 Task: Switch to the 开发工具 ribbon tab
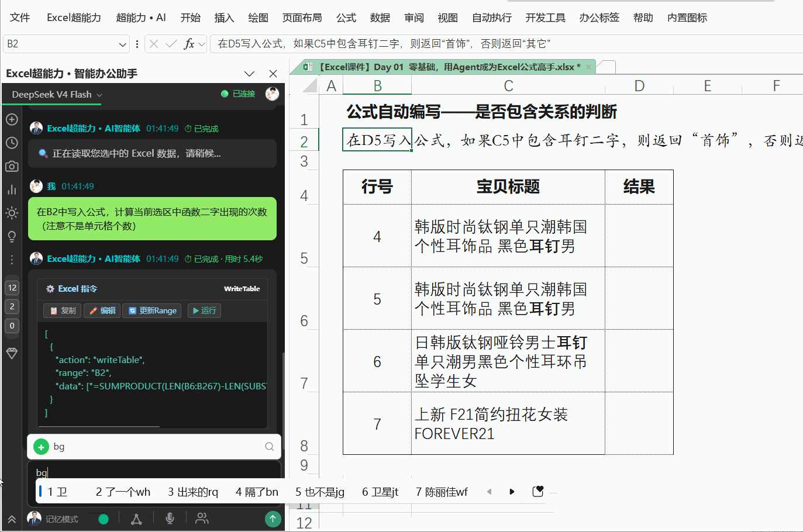(x=545, y=18)
